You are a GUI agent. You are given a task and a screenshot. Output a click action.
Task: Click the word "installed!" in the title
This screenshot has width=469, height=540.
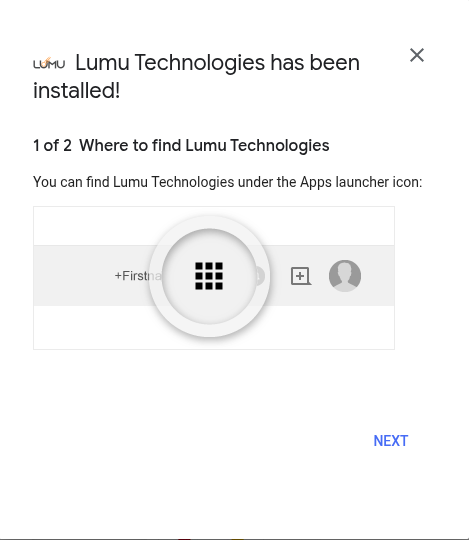click(76, 91)
